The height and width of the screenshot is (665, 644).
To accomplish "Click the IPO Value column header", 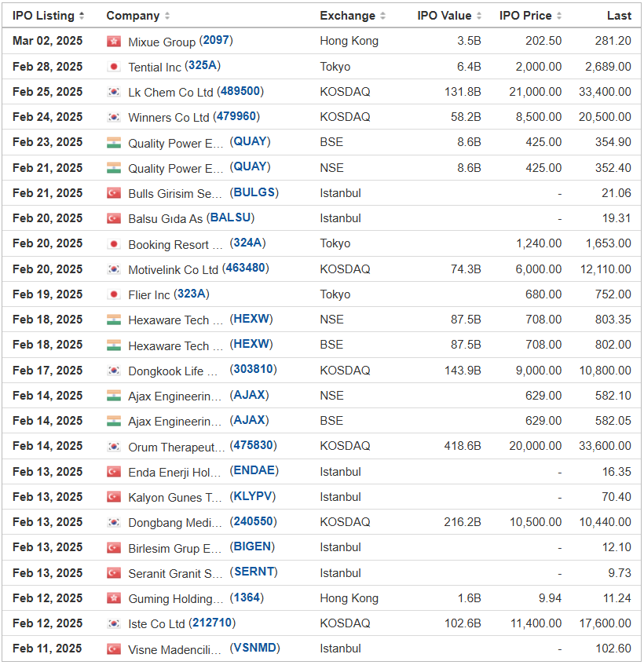I will coord(445,16).
